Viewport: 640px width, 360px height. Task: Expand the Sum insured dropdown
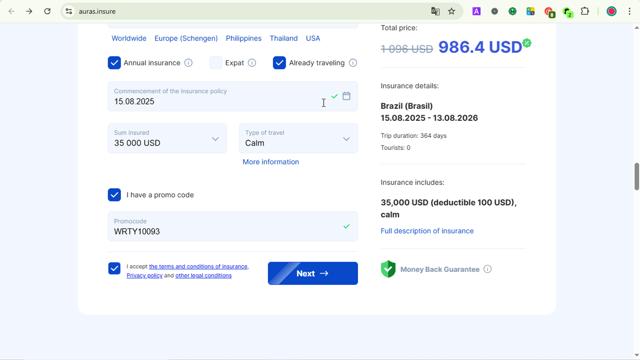167,138
